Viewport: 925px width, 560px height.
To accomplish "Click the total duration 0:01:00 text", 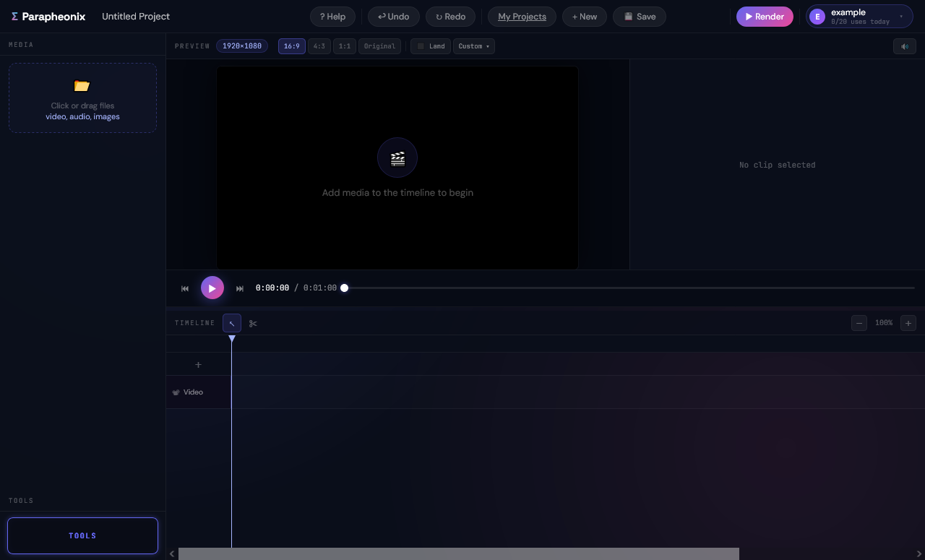I will pos(320,288).
